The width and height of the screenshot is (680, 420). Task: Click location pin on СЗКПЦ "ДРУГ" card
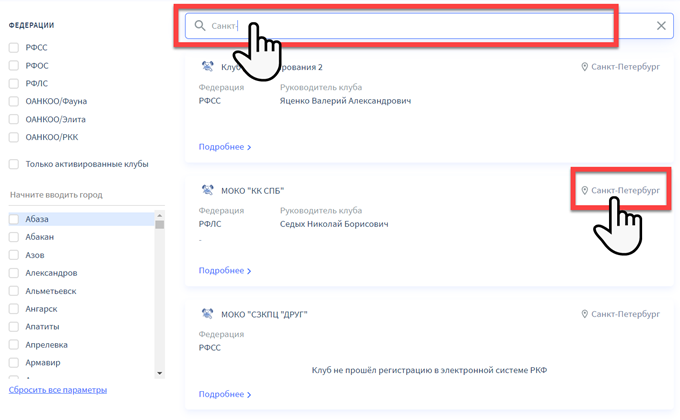point(585,314)
